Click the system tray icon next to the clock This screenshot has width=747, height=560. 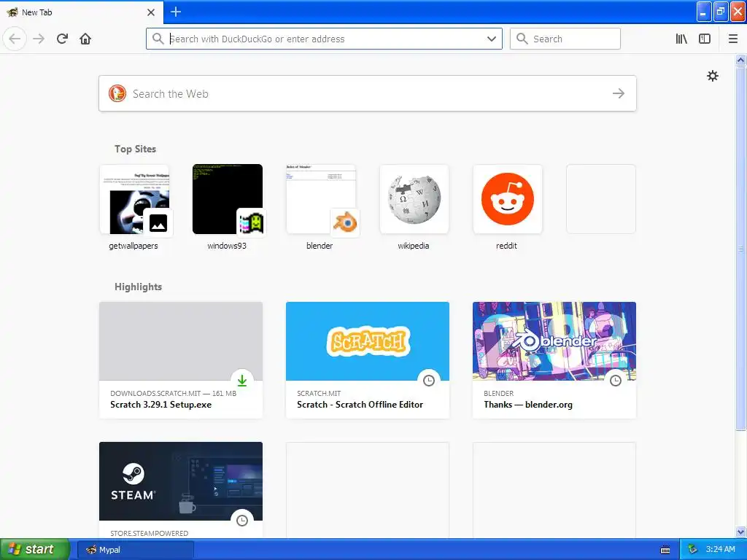[692, 549]
